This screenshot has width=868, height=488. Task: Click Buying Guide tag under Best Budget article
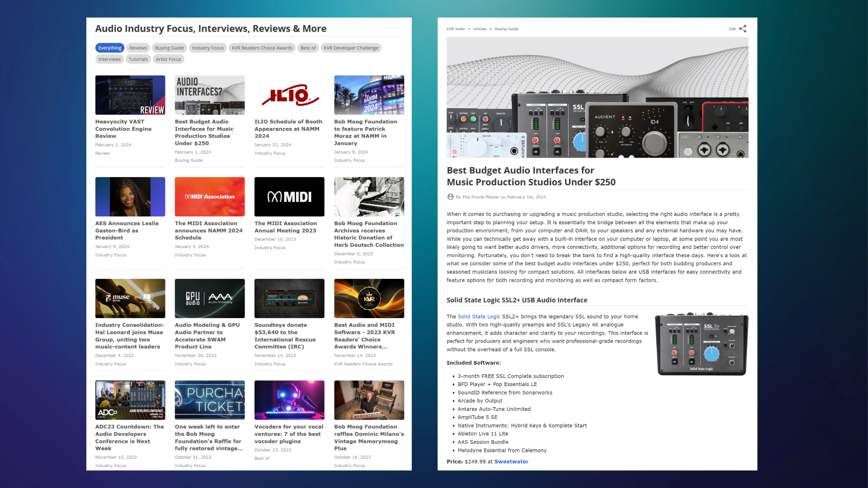click(189, 161)
